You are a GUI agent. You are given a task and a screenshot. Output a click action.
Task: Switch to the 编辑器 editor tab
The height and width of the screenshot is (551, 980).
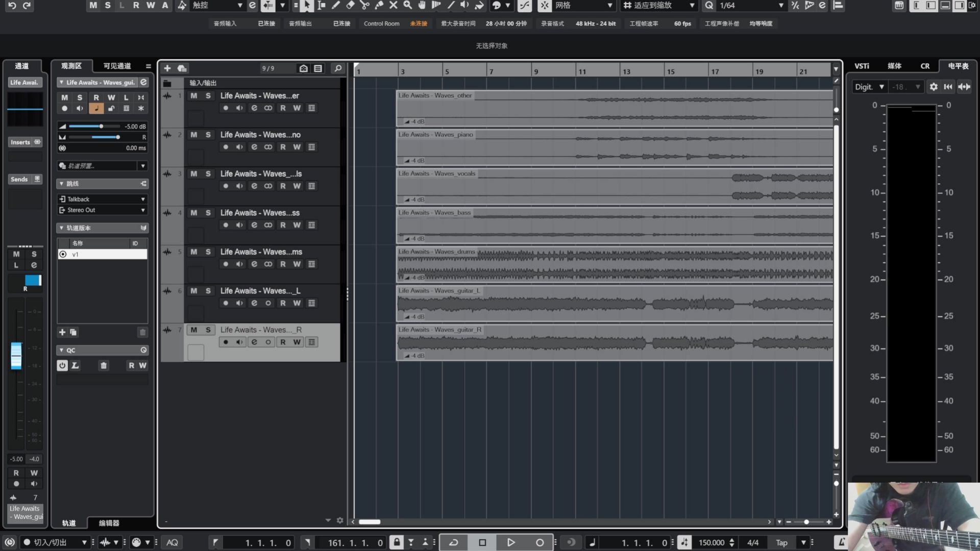[109, 523]
